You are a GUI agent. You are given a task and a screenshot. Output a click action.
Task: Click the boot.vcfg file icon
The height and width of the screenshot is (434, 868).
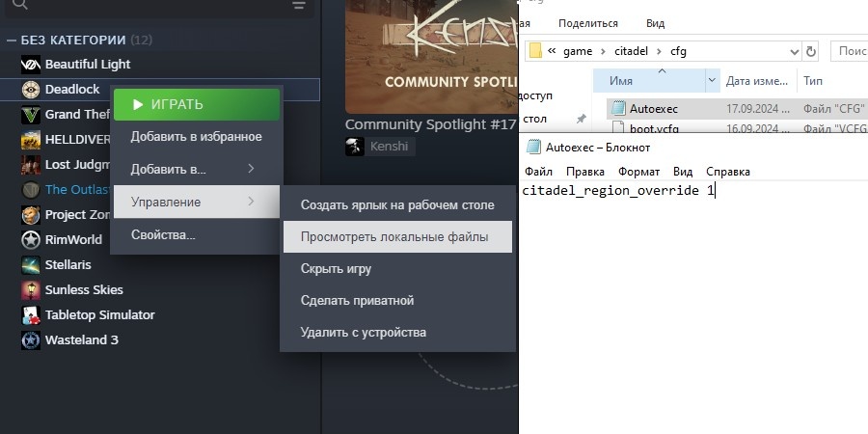coord(618,128)
